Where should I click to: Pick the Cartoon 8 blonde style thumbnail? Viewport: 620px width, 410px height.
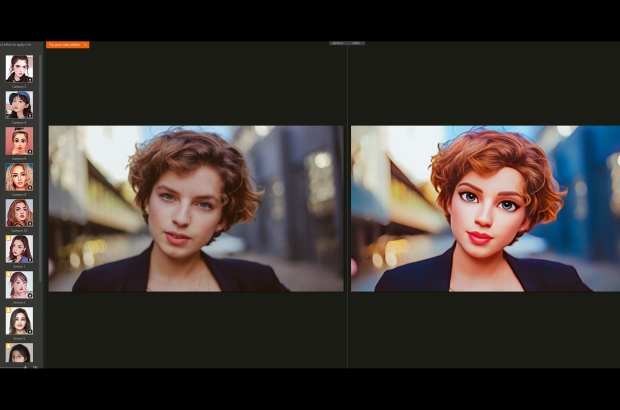click(19, 176)
